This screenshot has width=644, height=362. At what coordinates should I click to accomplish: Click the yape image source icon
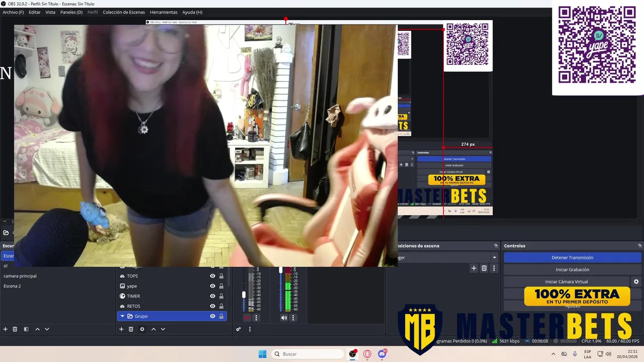click(122, 286)
